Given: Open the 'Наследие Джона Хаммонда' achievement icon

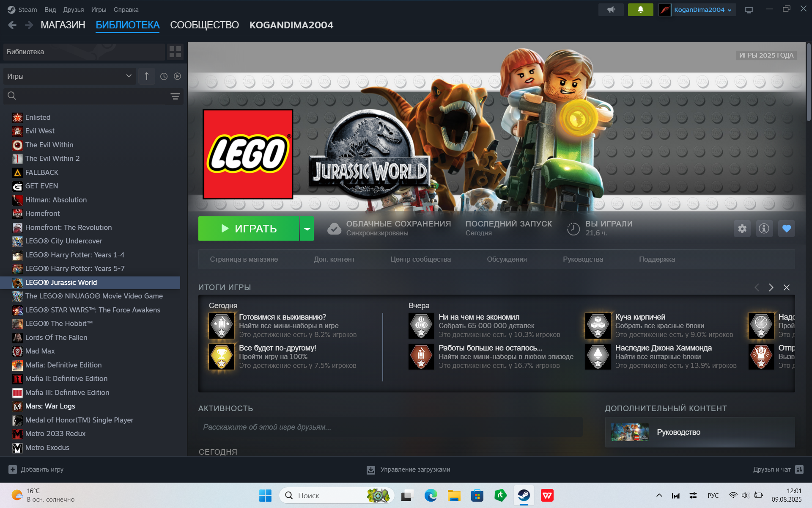Looking at the screenshot, I should (x=598, y=356).
